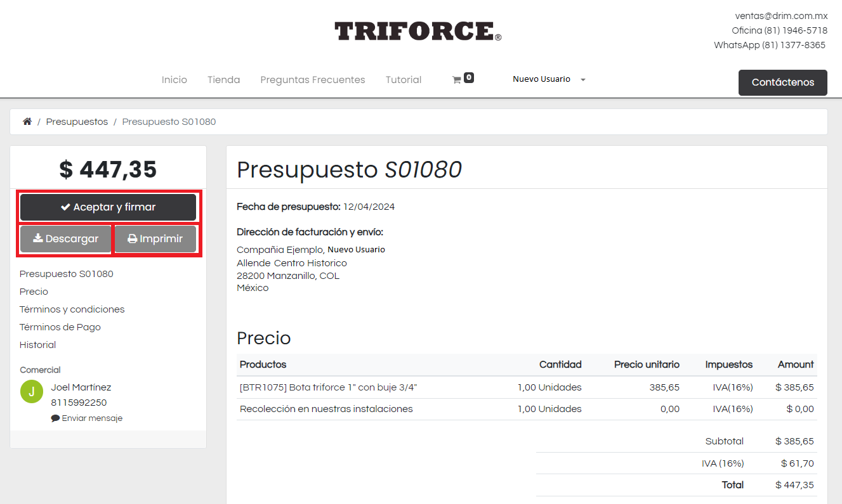Open the Tutorial menu item

point(404,80)
